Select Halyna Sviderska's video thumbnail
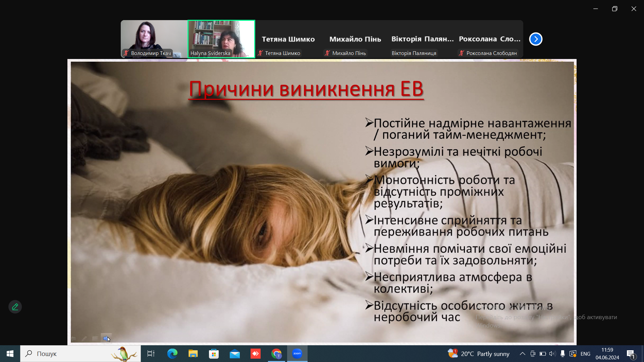This screenshot has width=644, height=362. click(221, 39)
